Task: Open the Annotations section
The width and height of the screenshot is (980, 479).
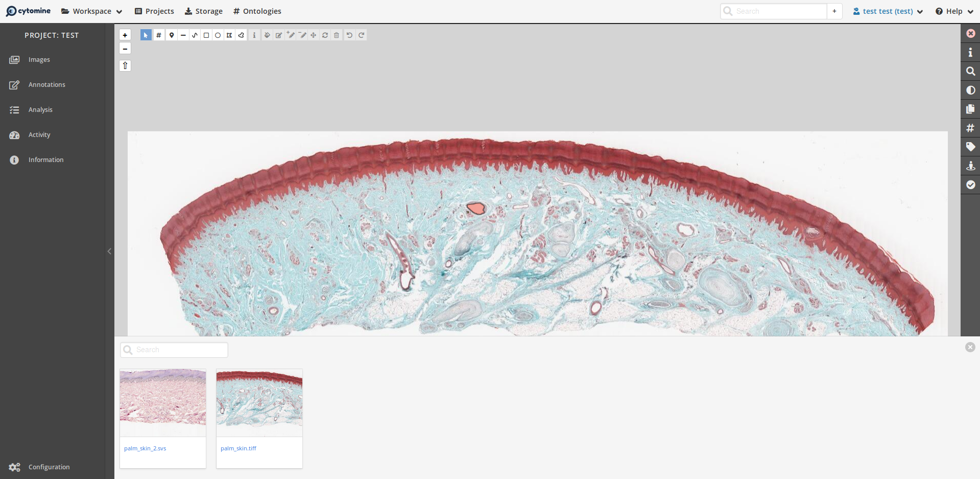Action: [x=46, y=84]
